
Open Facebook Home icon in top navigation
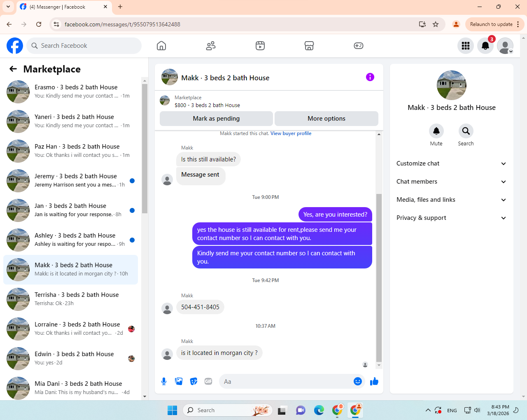pos(161,46)
